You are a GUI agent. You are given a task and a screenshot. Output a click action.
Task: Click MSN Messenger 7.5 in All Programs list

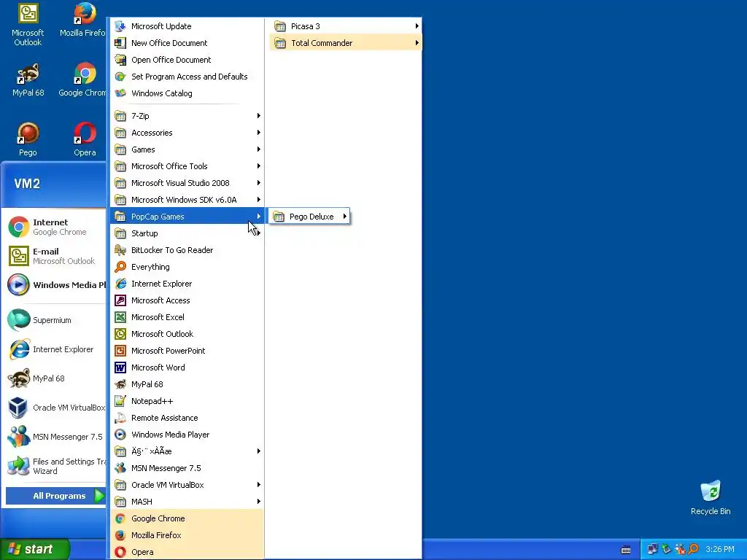pyautogui.click(x=187, y=468)
